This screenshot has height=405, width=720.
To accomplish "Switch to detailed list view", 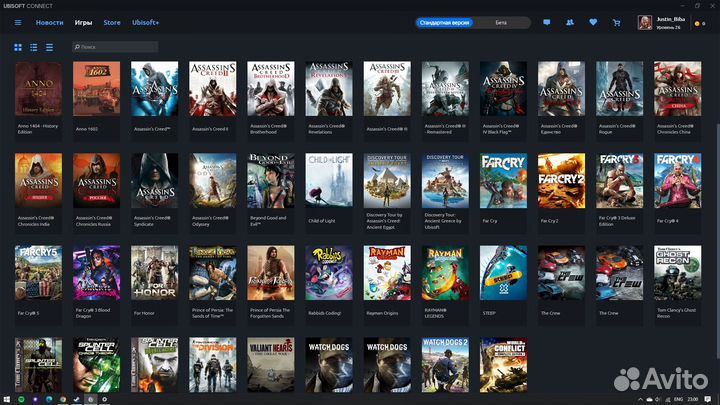I will (34, 47).
